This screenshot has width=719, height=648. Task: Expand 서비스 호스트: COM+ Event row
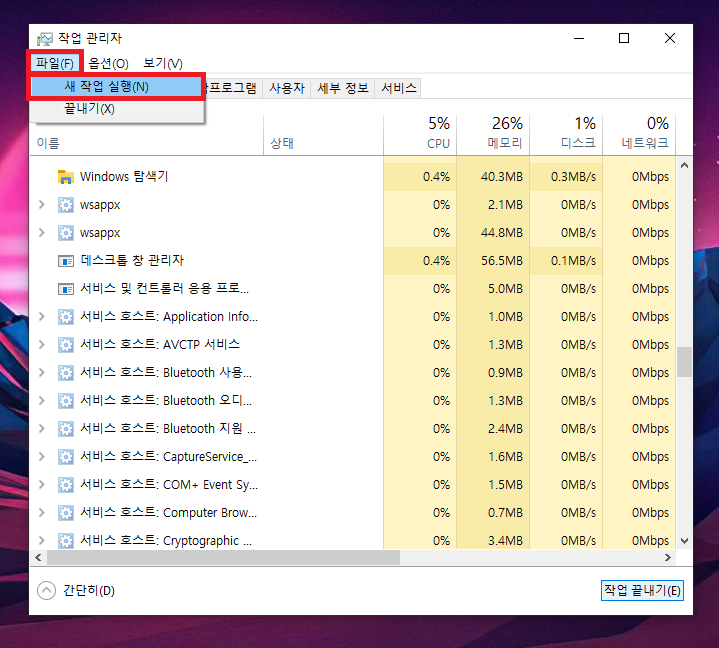pyautogui.click(x=42, y=484)
